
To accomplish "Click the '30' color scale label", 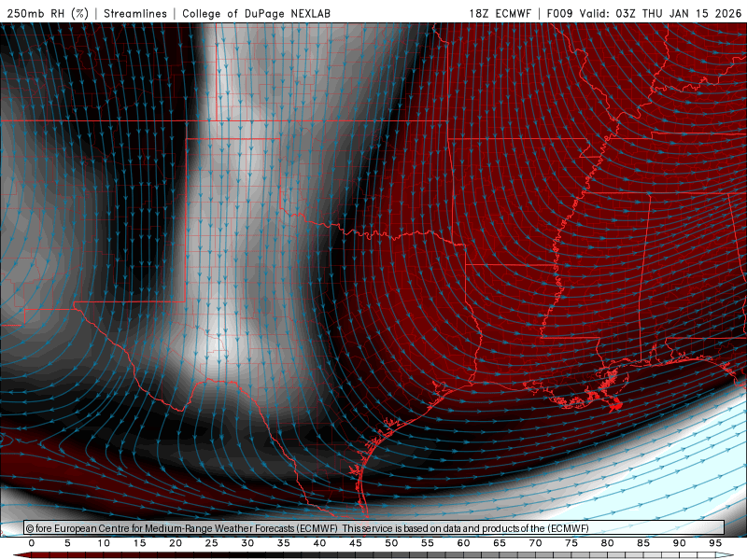I will point(247,543).
